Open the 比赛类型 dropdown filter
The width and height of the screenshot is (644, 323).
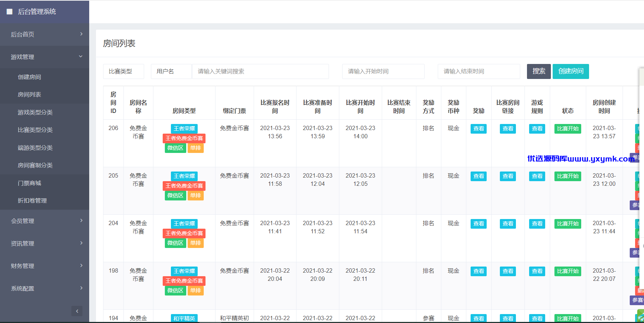tap(123, 71)
